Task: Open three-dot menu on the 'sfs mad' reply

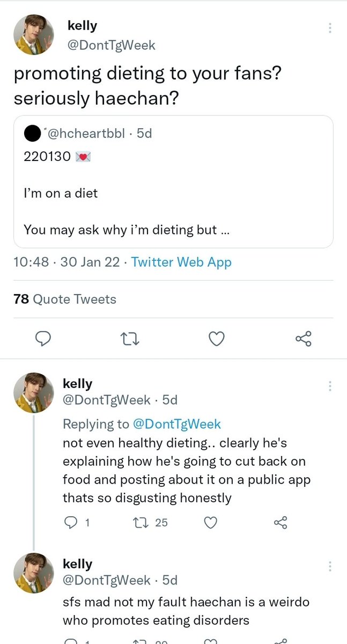Action: click(330, 566)
